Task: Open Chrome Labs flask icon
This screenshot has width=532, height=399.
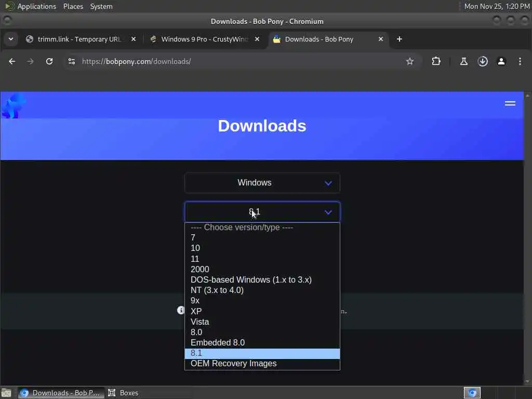Action: pyautogui.click(x=463, y=61)
